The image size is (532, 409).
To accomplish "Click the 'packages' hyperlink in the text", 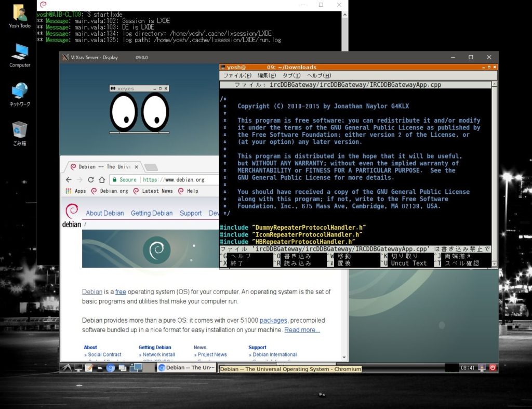I will tap(273, 320).
